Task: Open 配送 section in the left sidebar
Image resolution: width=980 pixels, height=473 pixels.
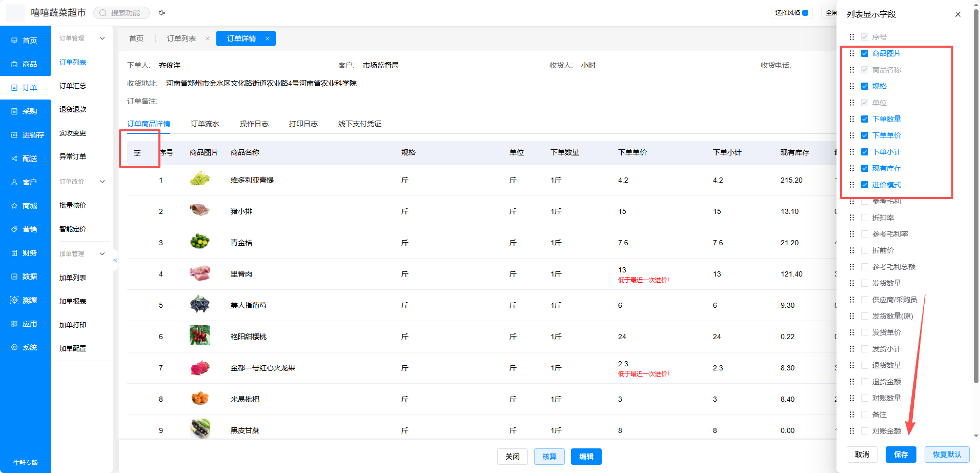Action: click(26, 159)
